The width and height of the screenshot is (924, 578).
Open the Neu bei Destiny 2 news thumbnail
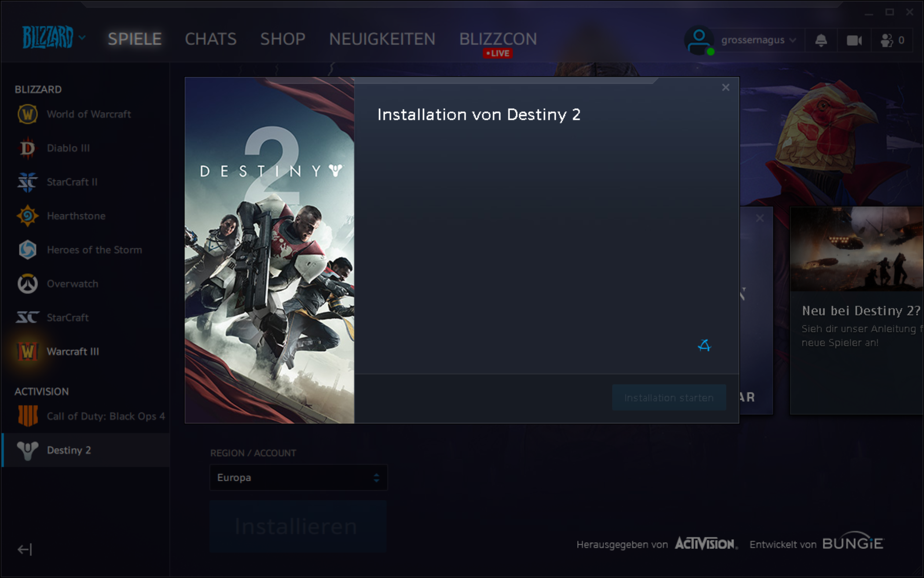[x=856, y=249]
